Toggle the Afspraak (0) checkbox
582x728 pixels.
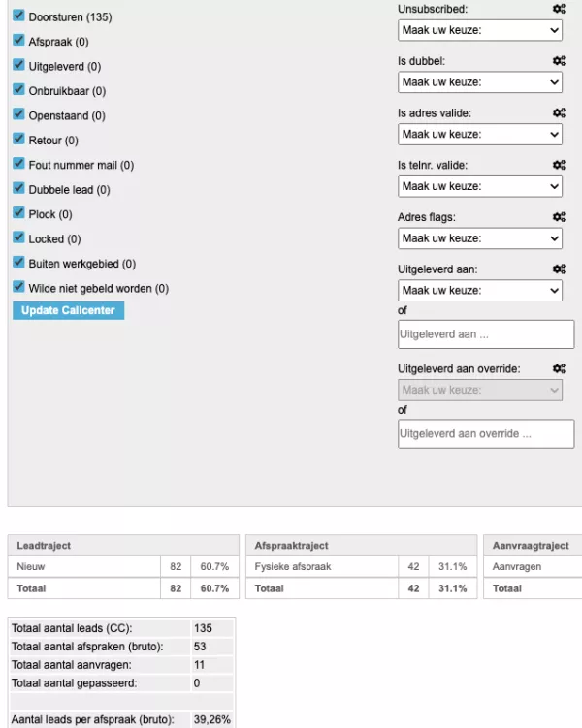point(18,41)
